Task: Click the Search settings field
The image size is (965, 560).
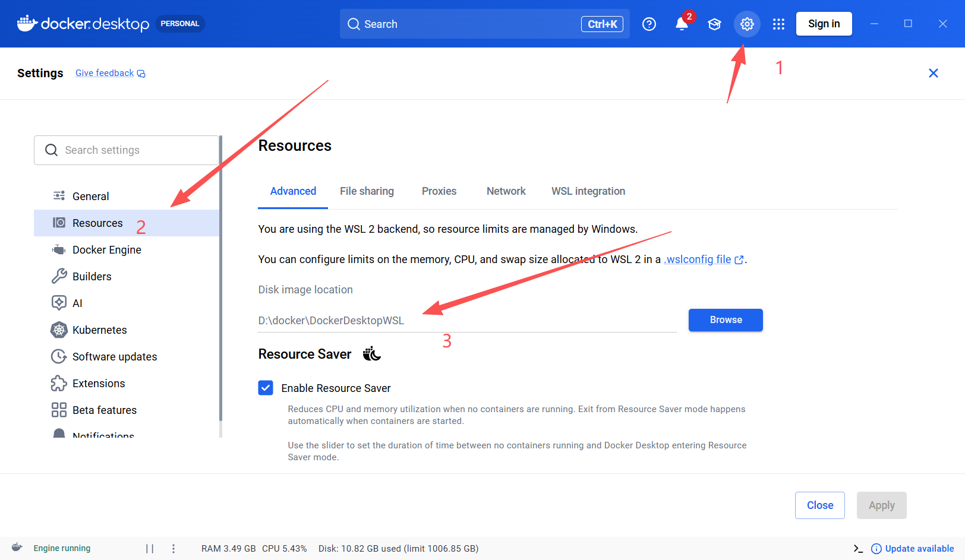Action: coord(127,150)
